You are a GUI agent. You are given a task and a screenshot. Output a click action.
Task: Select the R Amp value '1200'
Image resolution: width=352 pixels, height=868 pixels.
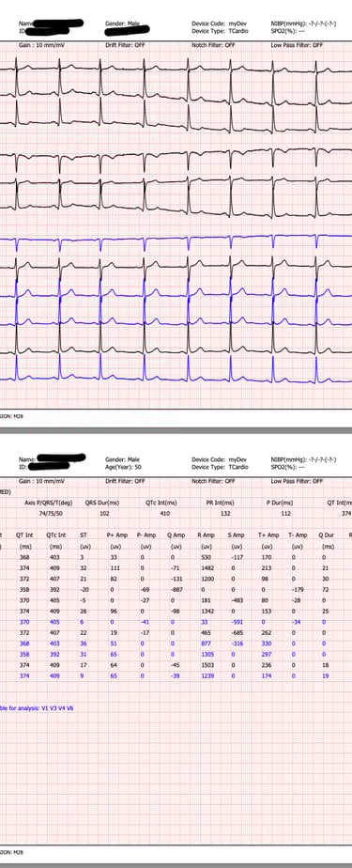pos(207,578)
